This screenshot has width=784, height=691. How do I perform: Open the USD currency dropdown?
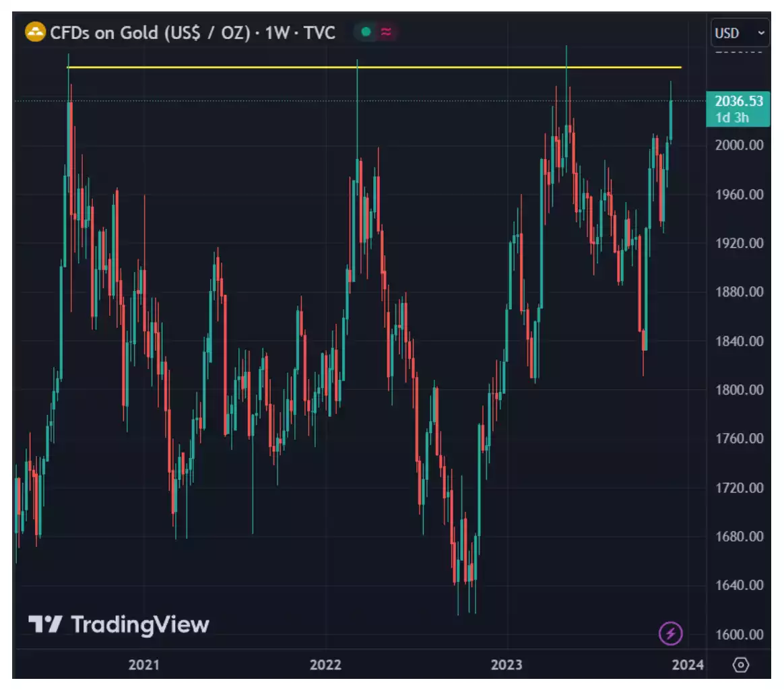(x=739, y=32)
